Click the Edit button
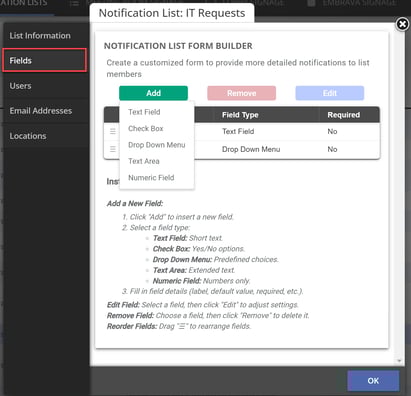 tap(330, 93)
